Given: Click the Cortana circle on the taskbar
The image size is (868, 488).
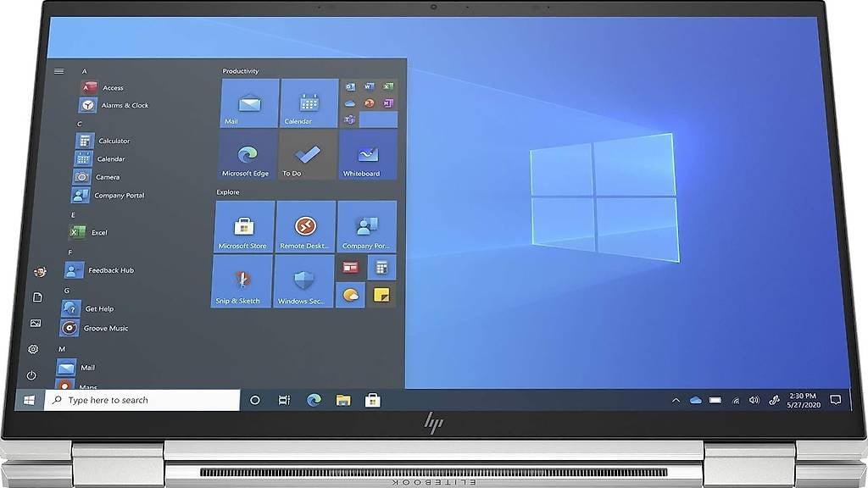Looking at the screenshot, I should pos(254,400).
